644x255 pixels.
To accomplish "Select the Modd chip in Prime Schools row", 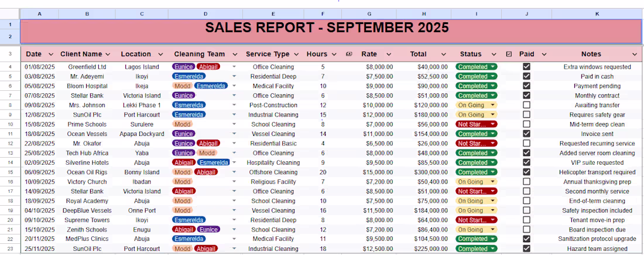I will point(182,124).
